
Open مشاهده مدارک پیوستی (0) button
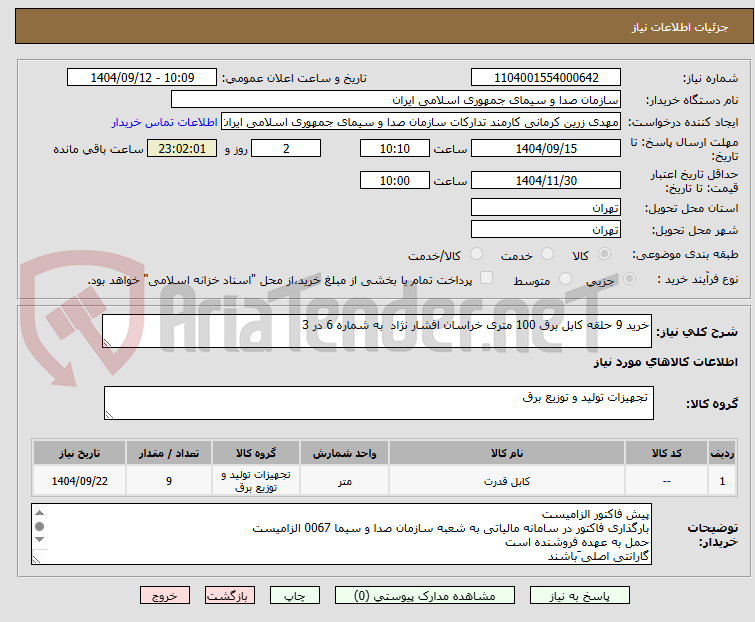[x=424, y=596]
